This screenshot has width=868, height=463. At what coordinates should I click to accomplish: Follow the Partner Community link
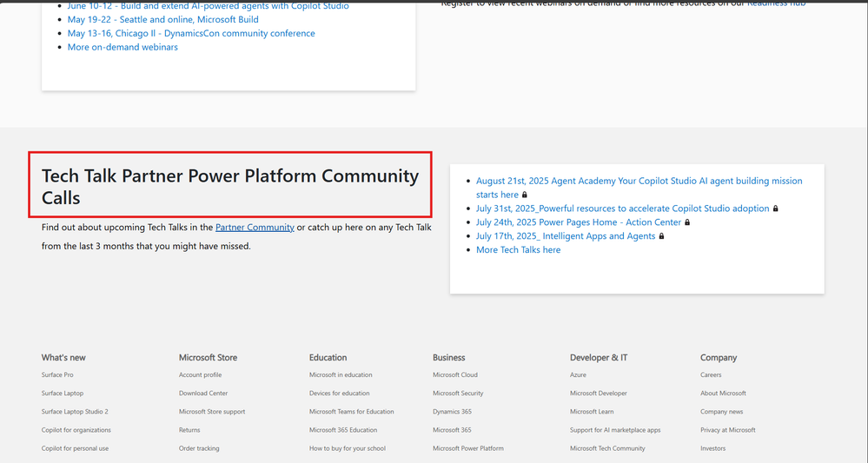255,228
